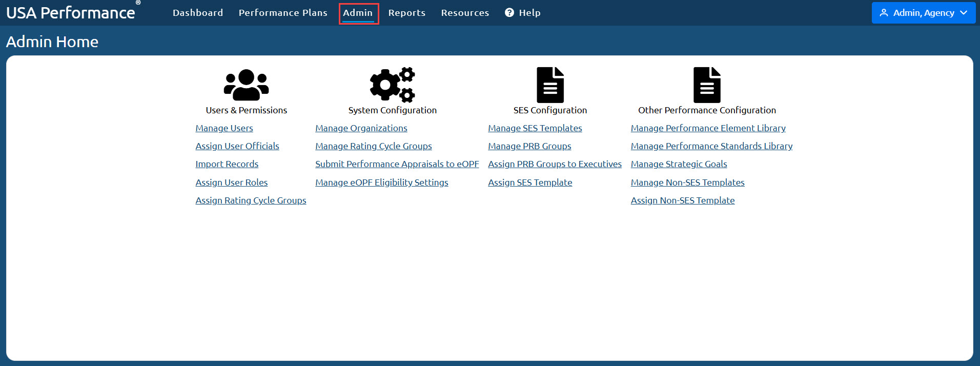980x366 pixels.
Task: Open the Manage PRB Groups link
Action: click(529, 146)
